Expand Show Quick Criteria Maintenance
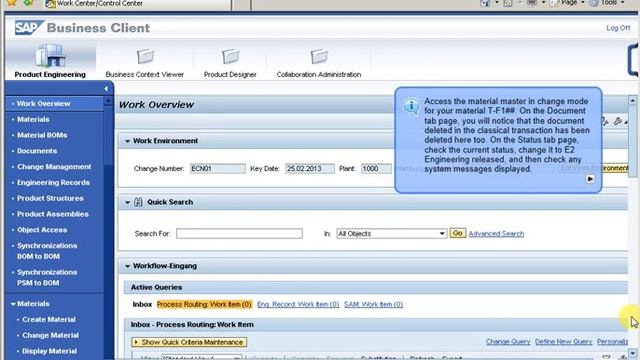This screenshot has width=640, height=360. pos(189,342)
